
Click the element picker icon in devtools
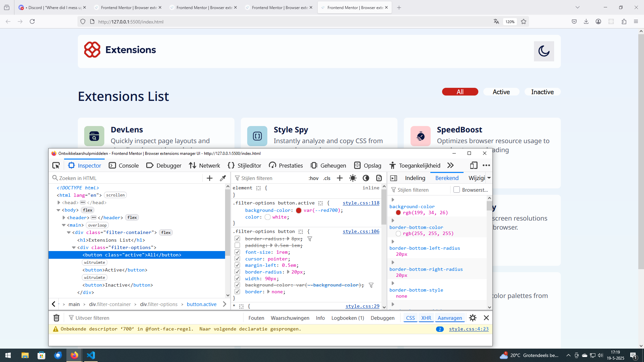click(x=56, y=166)
